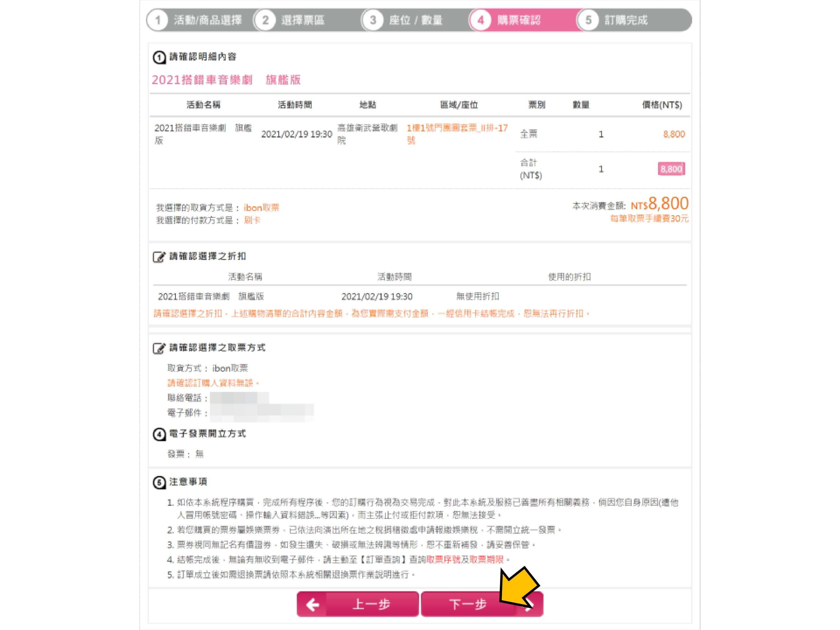
Task: Click the edit icon beside 請確認選擇之折扣
Action: pos(159,257)
